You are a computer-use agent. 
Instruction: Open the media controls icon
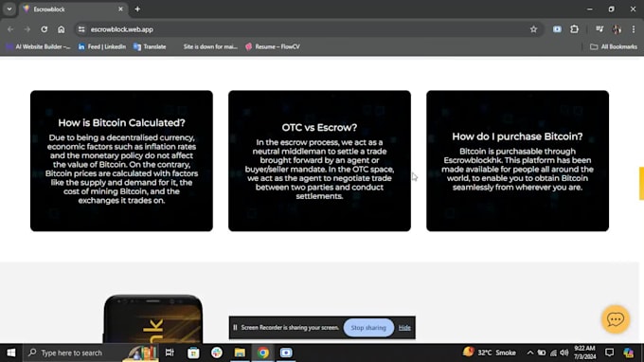tap(599, 29)
